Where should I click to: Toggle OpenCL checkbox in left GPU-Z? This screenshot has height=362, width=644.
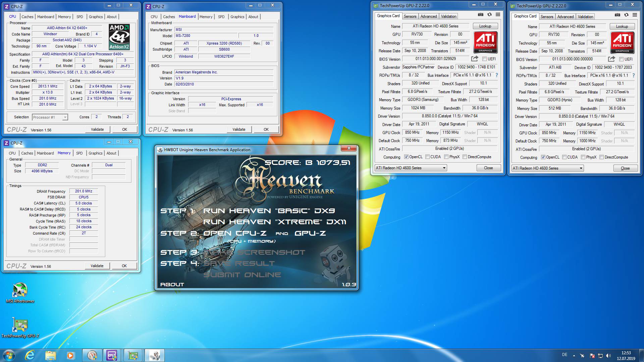tap(406, 157)
